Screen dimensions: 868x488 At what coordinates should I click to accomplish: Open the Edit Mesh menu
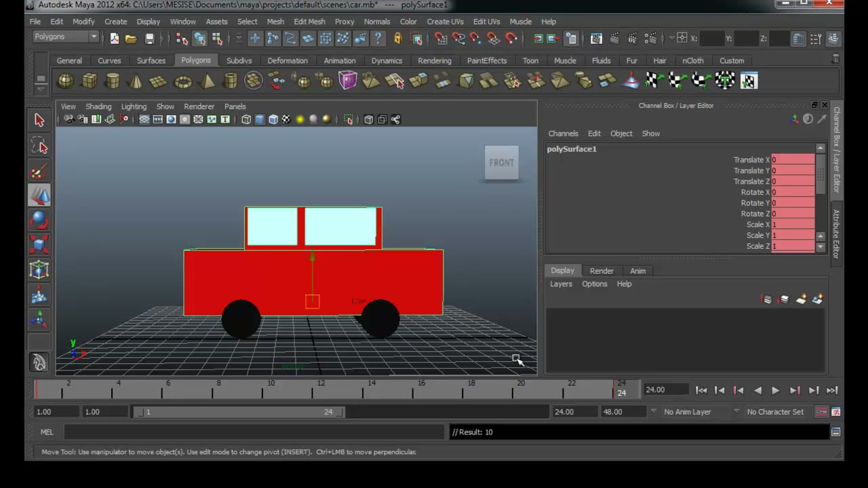pos(309,22)
